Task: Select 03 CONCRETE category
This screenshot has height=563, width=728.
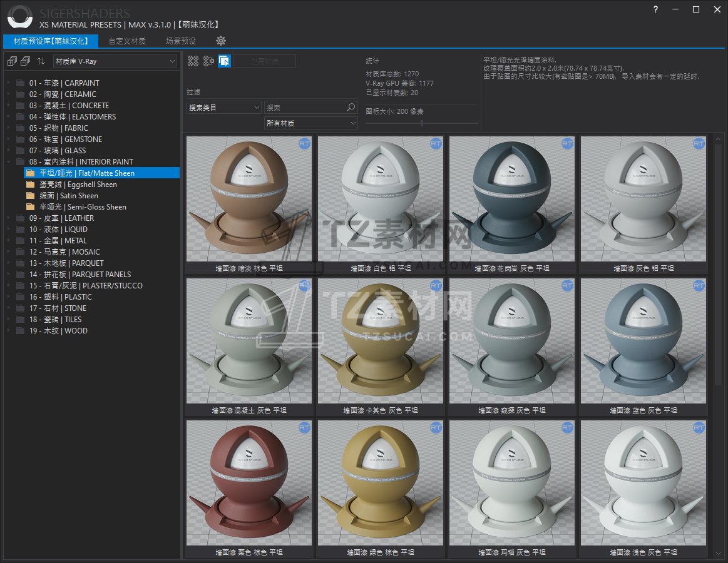Action: pos(69,105)
